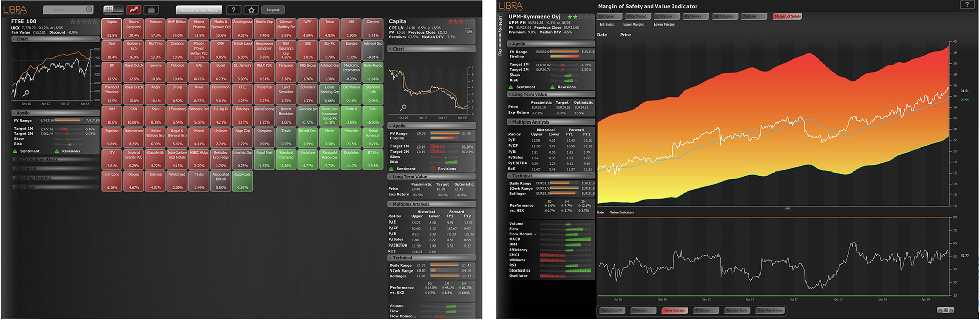Click FTSE 100 green Revisions arrow
This screenshot has height=320, width=980.
(57, 151)
